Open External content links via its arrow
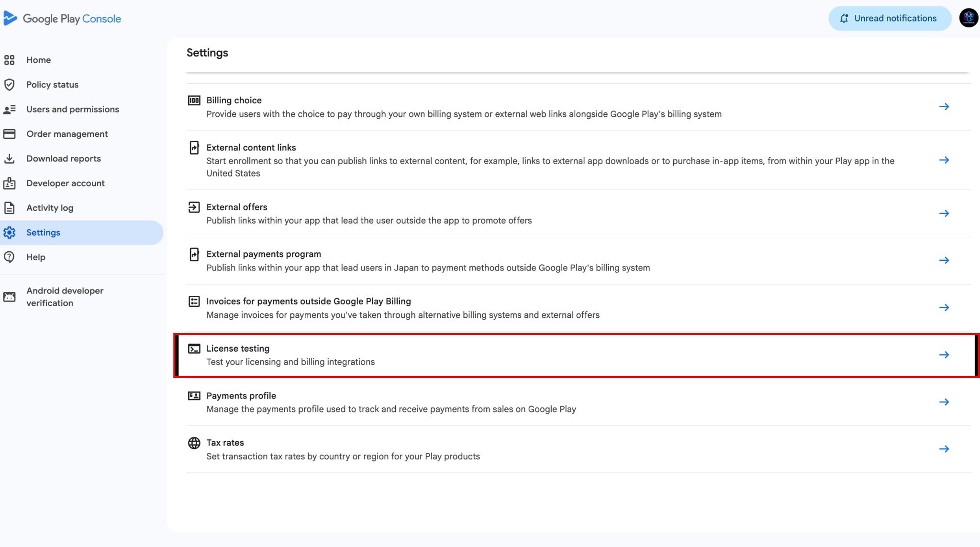Viewport: 980px width, 547px height. coord(944,160)
